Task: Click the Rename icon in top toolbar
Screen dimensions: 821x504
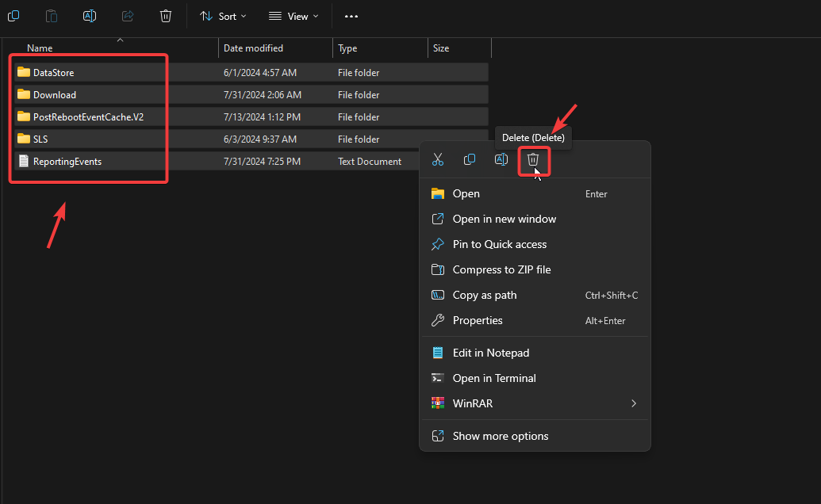Action: [x=90, y=16]
